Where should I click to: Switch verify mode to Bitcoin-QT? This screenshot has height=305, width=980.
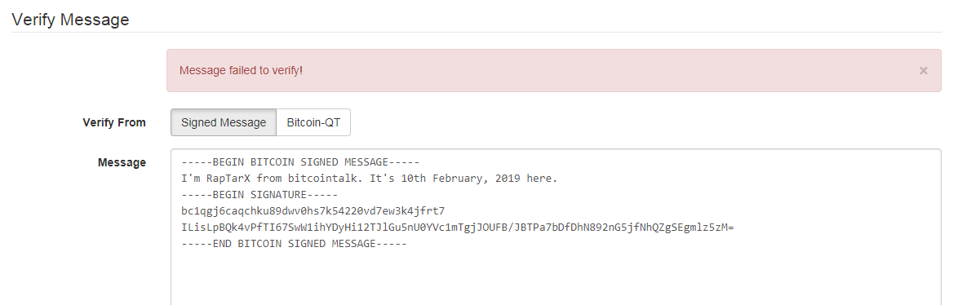(314, 122)
